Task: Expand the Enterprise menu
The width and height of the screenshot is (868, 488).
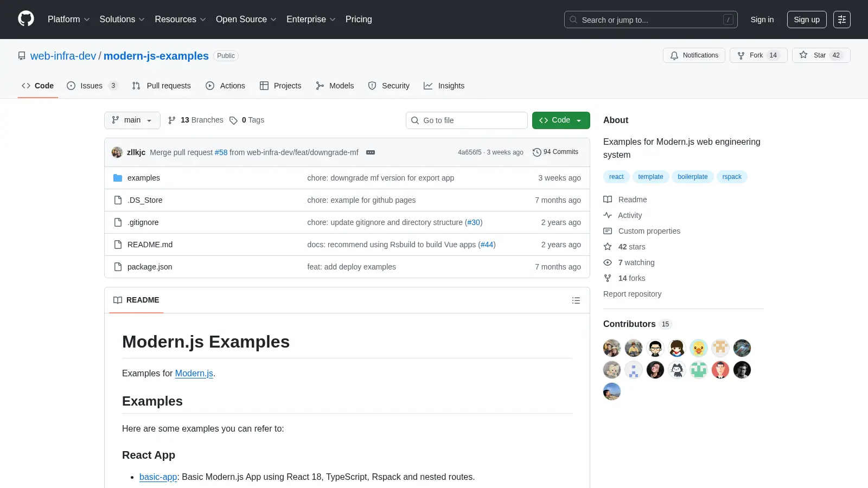Action: pyautogui.click(x=311, y=20)
